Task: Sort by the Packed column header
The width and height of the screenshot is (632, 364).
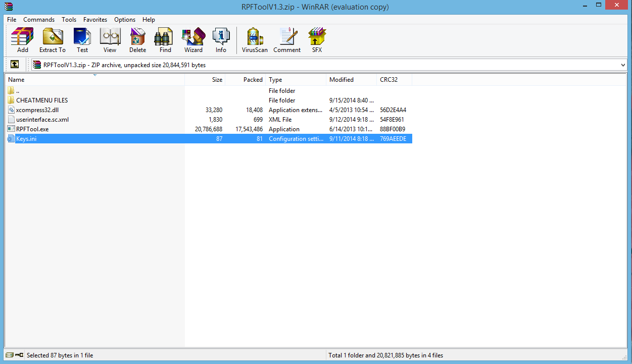Action: 246,80
